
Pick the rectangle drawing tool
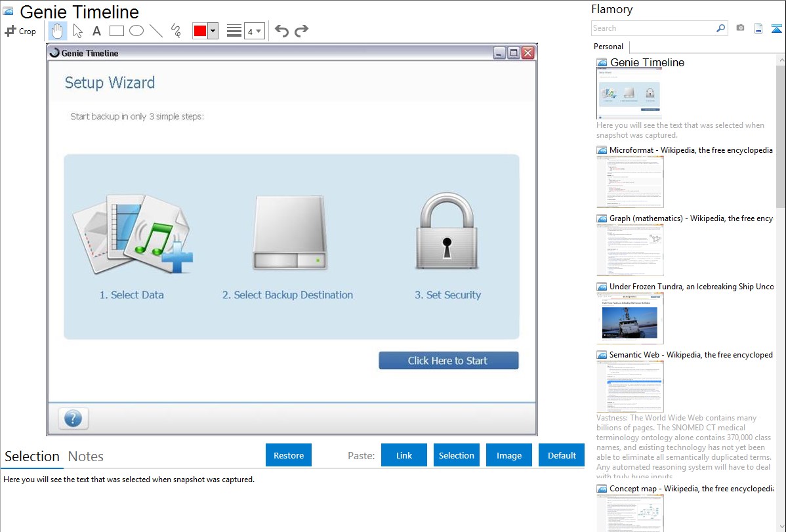pos(116,31)
